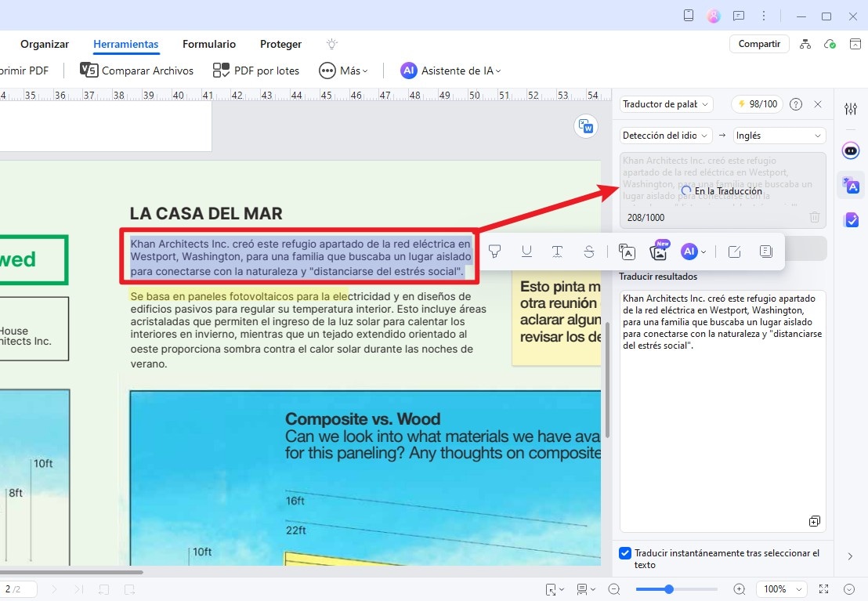
Task: Click the text T tool in floating bar
Action: 558,252
